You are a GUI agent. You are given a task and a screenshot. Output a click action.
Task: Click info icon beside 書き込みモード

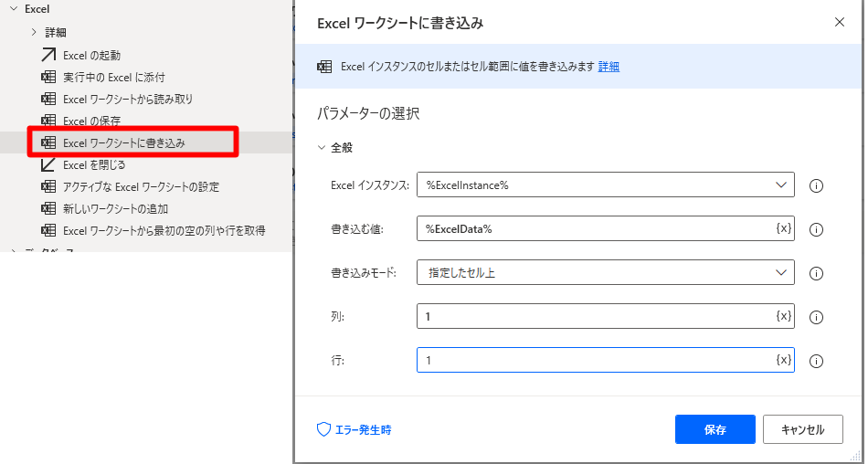coord(816,273)
